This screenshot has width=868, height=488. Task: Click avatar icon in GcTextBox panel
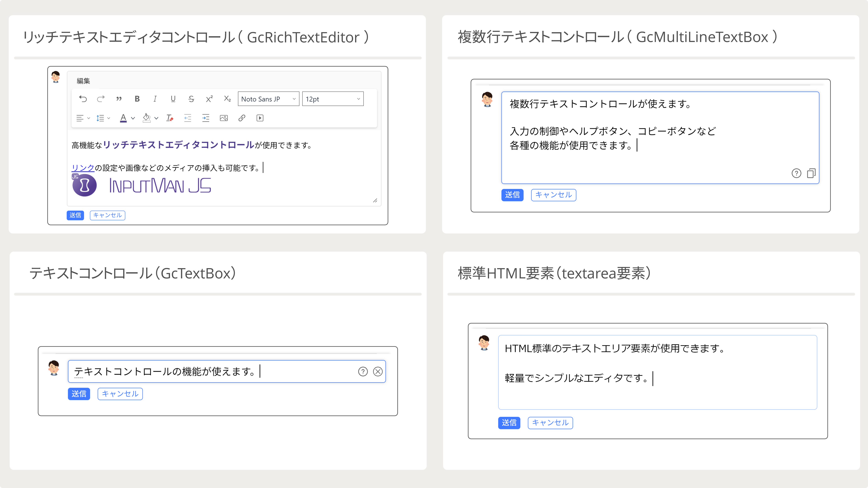54,368
